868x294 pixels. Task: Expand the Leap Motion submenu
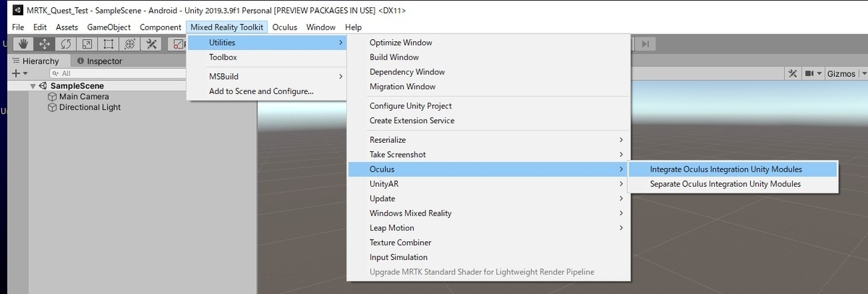click(489, 227)
